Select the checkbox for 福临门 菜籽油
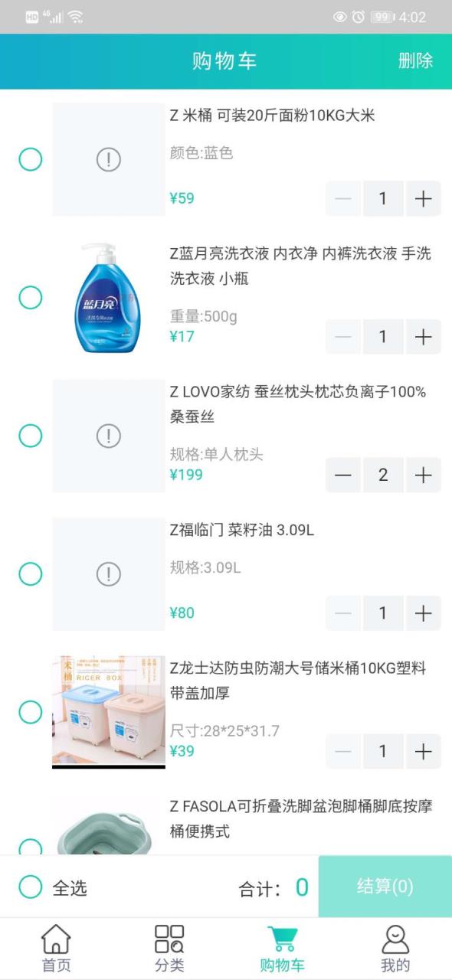This screenshot has height=980, width=452. (x=29, y=572)
